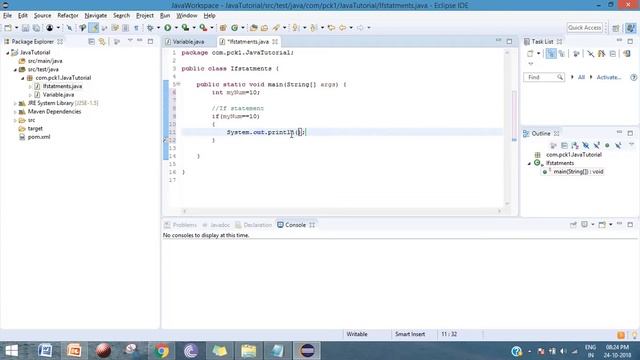Screen dimensions: 640x360
Task: Click the Open Task toolbar icon
Action: (x=264, y=28)
